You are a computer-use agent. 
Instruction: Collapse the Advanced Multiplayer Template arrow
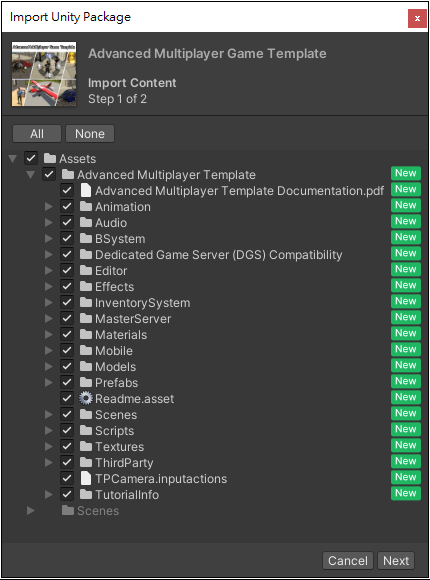click(x=31, y=175)
